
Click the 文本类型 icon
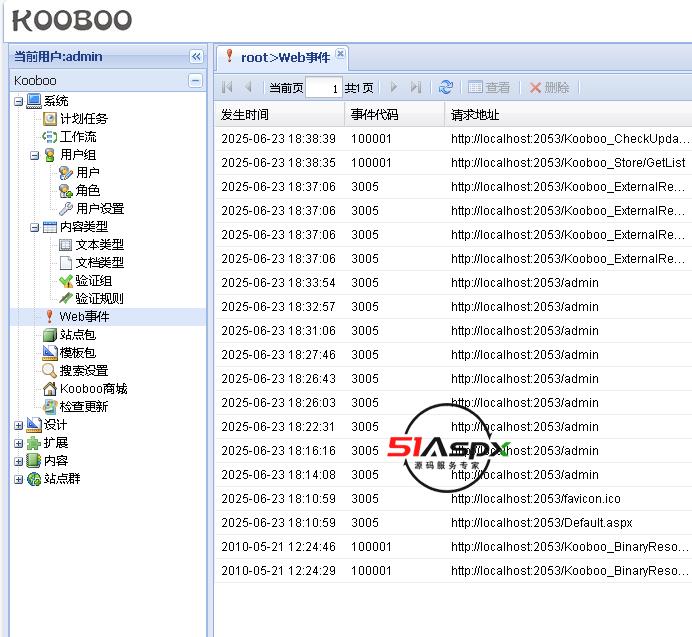(x=66, y=245)
